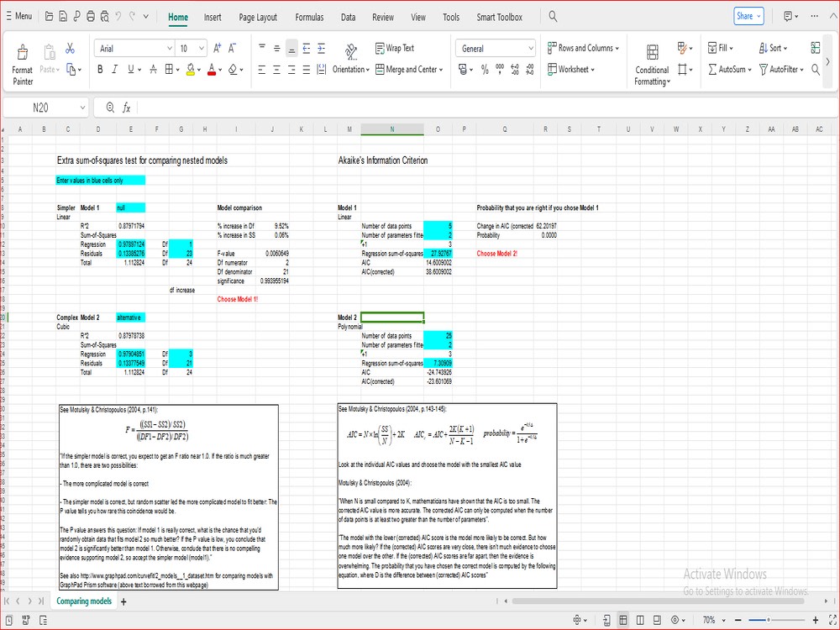The height and width of the screenshot is (630, 840).
Task: Open the Data ribbon tab
Action: click(x=349, y=17)
